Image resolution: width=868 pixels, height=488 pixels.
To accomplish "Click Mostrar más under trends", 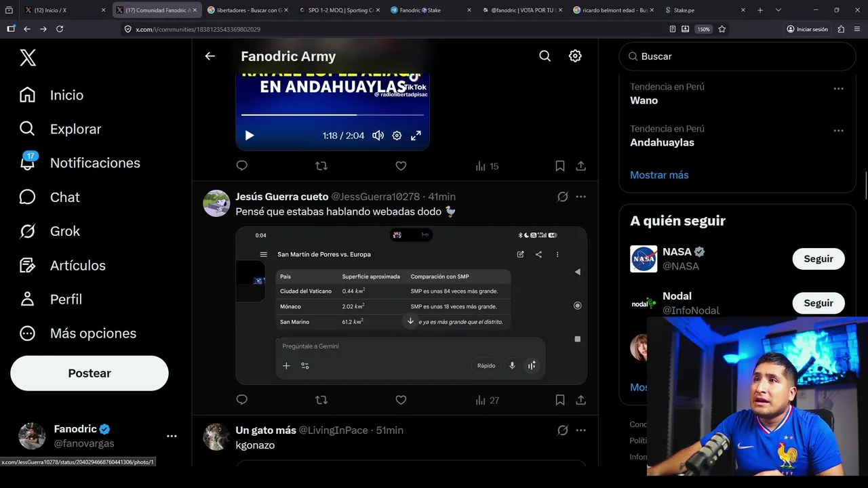I will (659, 175).
